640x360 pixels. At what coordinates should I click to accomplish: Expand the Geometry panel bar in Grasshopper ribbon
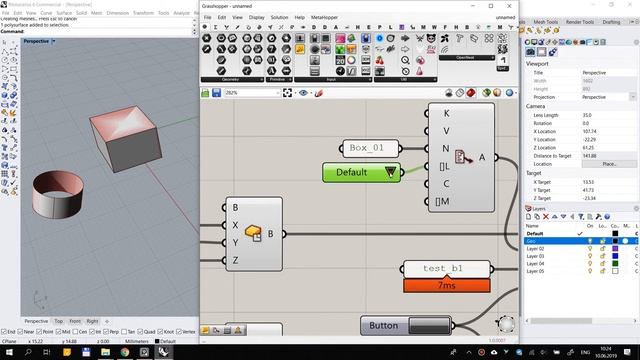(232, 80)
